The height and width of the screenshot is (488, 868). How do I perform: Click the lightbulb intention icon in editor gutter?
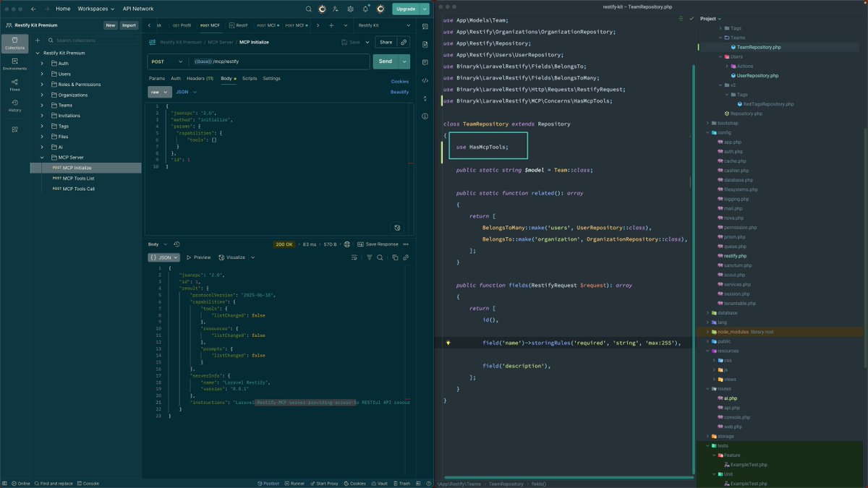[448, 343]
